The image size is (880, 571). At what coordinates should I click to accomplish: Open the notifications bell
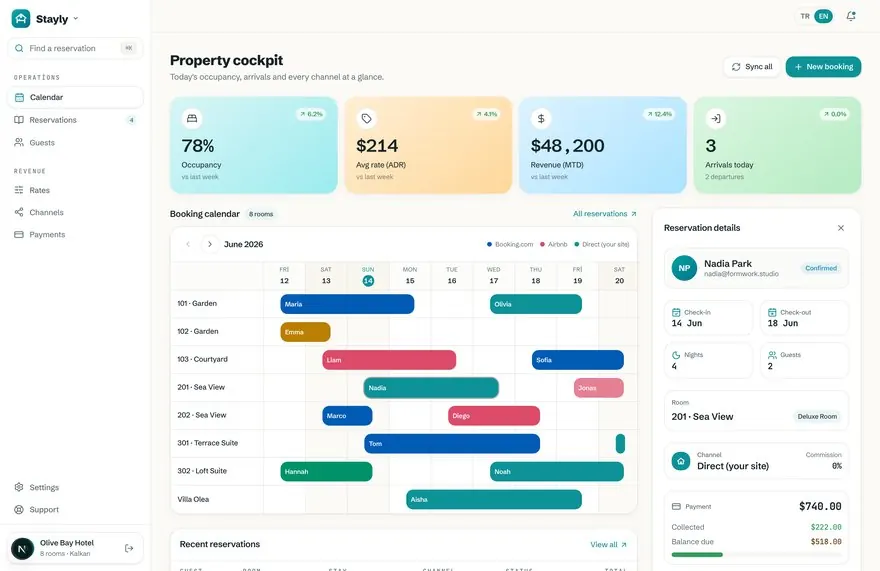[851, 16]
